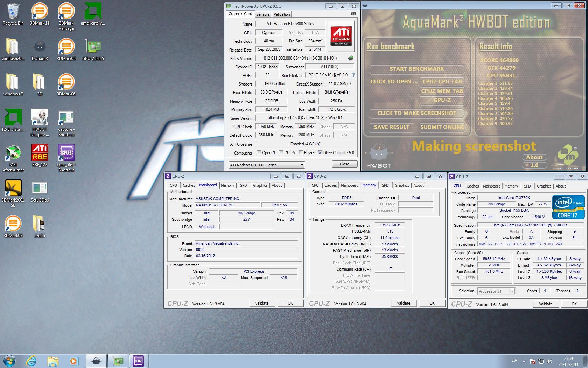Click the DA language indicator in the taskbar
Screen dimensions: 588x368
514,360
